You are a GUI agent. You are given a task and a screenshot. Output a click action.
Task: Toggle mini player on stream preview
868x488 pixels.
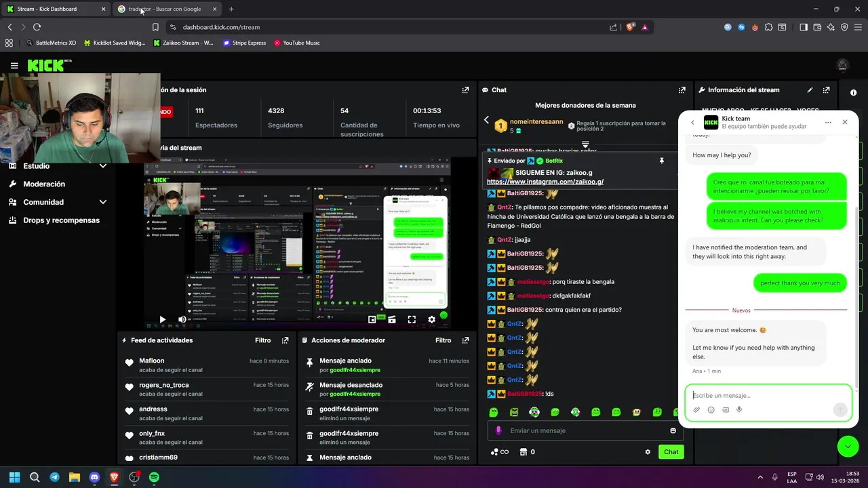(372, 319)
